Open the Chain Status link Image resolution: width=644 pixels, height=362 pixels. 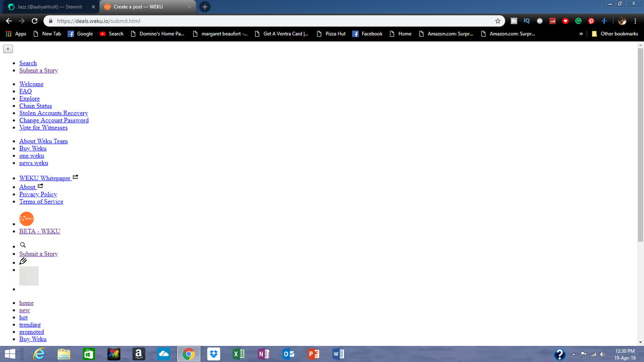(x=36, y=106)
